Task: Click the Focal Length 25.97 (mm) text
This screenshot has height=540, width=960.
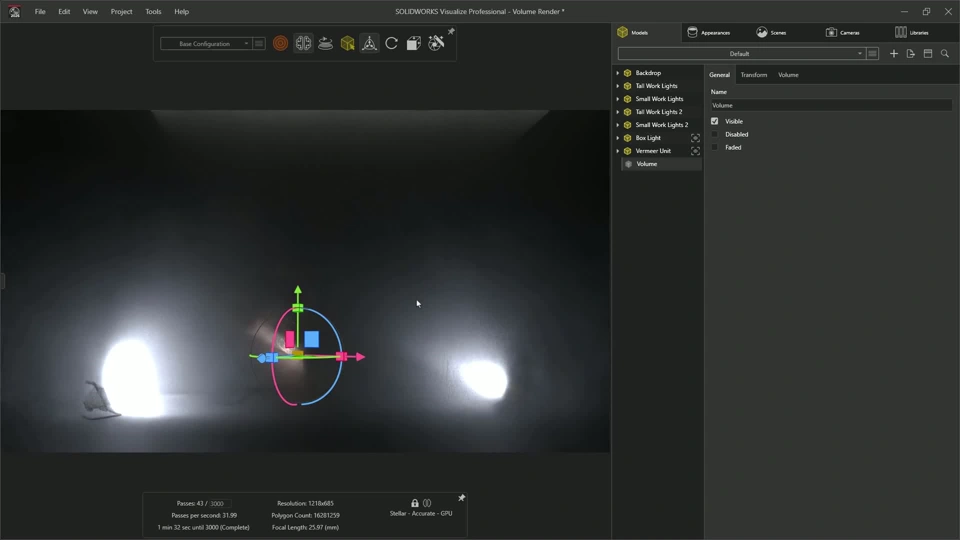Action: coord(306,527)
